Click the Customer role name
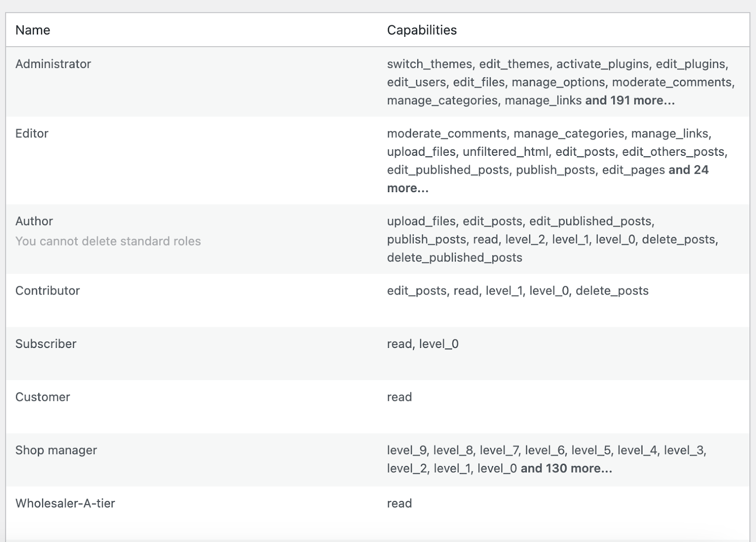 (43, 397)
